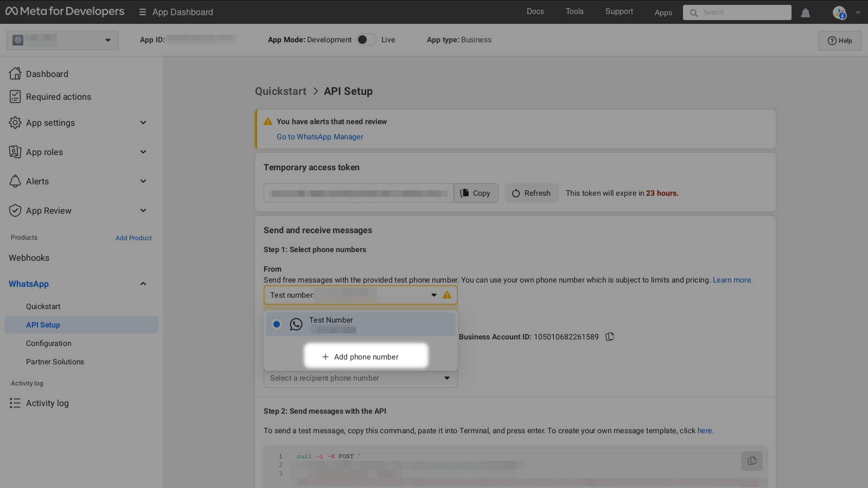868x488 pixels.
Task: Open the App Dashboard hamburger menu
Action: click(x=143, y=12)
